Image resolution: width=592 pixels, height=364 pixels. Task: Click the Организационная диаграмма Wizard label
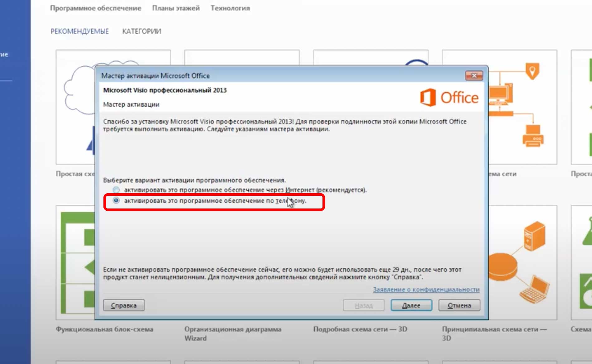(233, 333)
